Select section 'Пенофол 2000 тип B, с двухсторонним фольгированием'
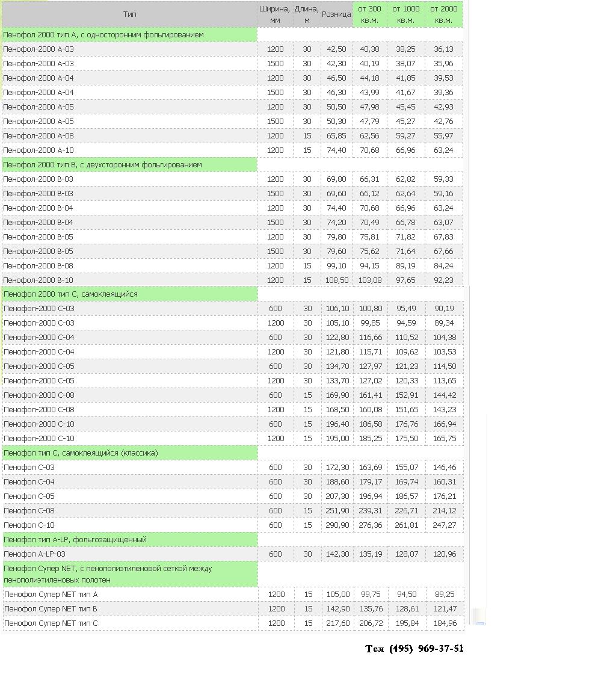Screen dimensions: 616x674 (x=129, y=165)
